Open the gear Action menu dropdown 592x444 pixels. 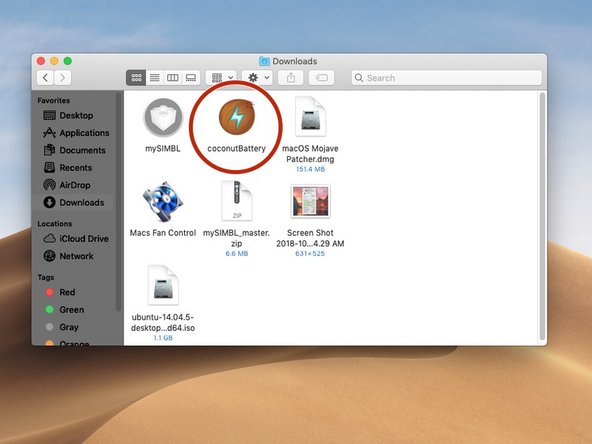(x=258, y=78)
